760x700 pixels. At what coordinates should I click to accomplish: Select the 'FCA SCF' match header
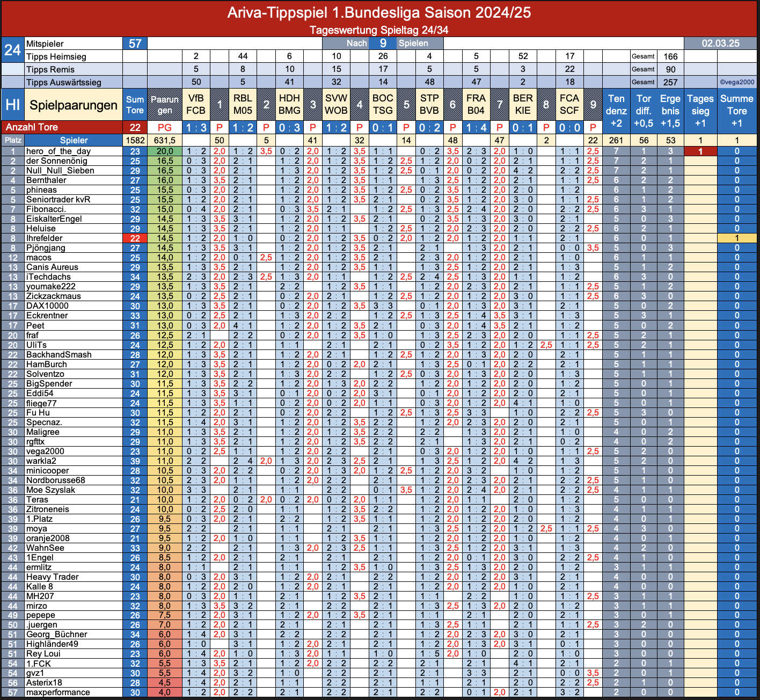[569, 105]
